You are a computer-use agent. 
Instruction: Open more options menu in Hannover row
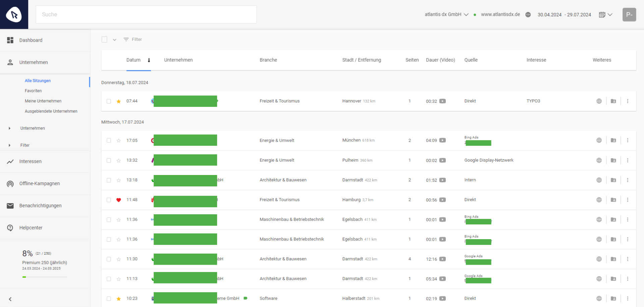[x=628, y=101]
